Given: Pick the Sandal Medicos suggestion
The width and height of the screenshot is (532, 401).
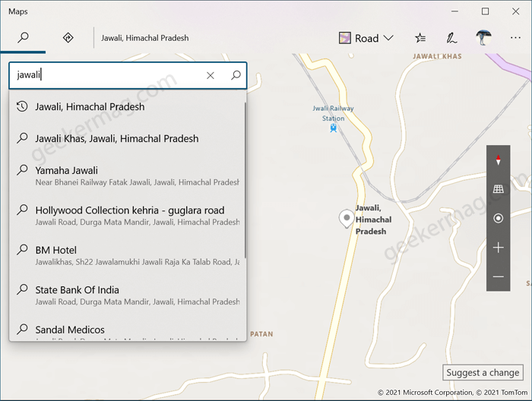Looking at the screenshot, I should (127, 330).
